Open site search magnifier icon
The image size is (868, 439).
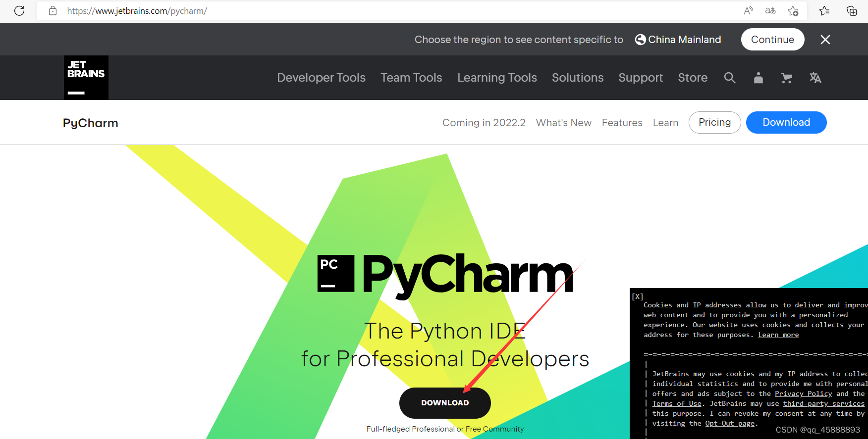click(730, 78)
